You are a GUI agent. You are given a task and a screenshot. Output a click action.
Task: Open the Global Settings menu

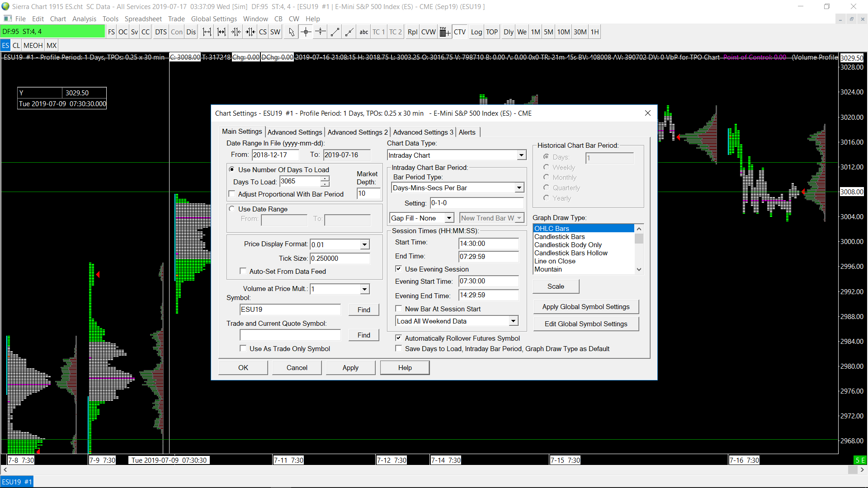pos(214,19)
